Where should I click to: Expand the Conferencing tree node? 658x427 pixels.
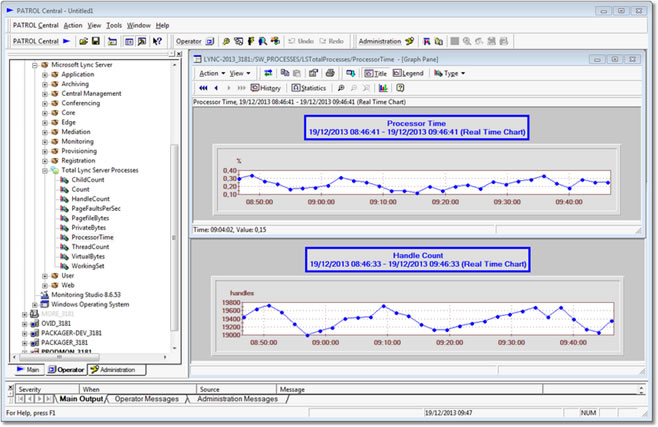[x=45, y=103]
